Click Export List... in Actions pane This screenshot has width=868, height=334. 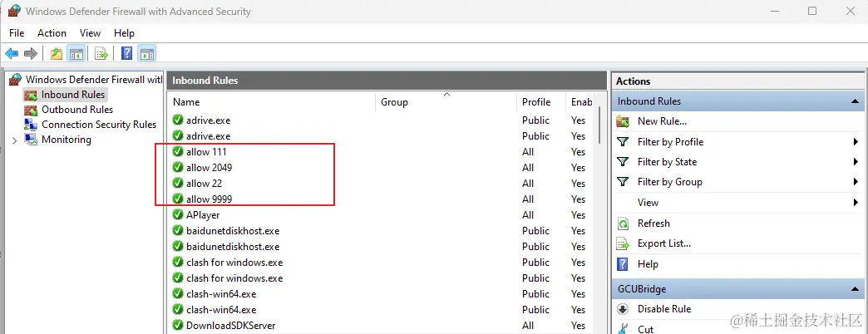pyautogui.click(x=664, y=243)
